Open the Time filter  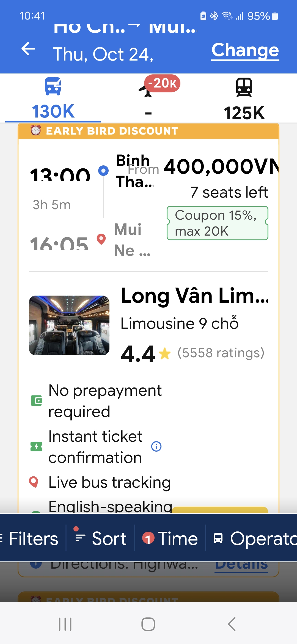click(170, 539)
